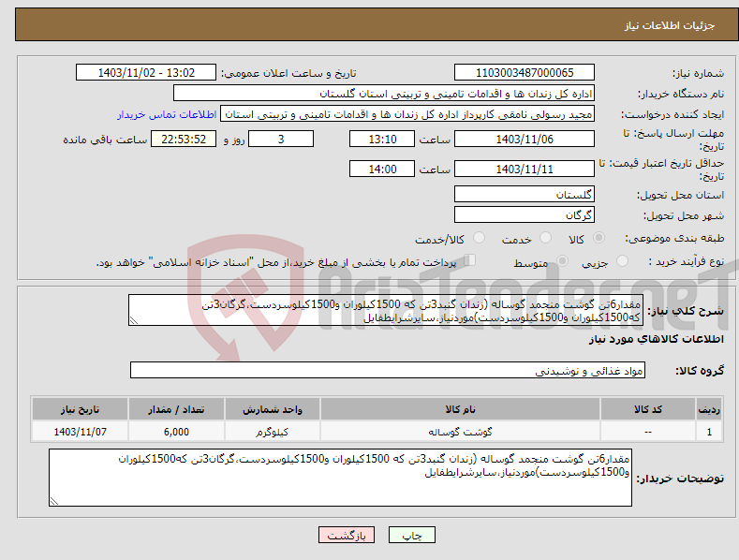739x560 pixels.
Task: Select the جزیی purchase type radio
Action: [x=622, y=261]
